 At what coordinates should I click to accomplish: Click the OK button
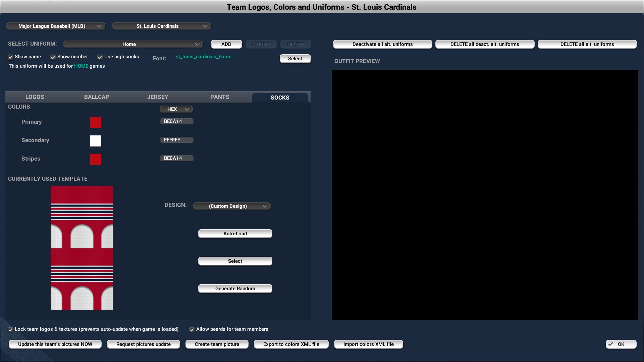pos(621,344)
